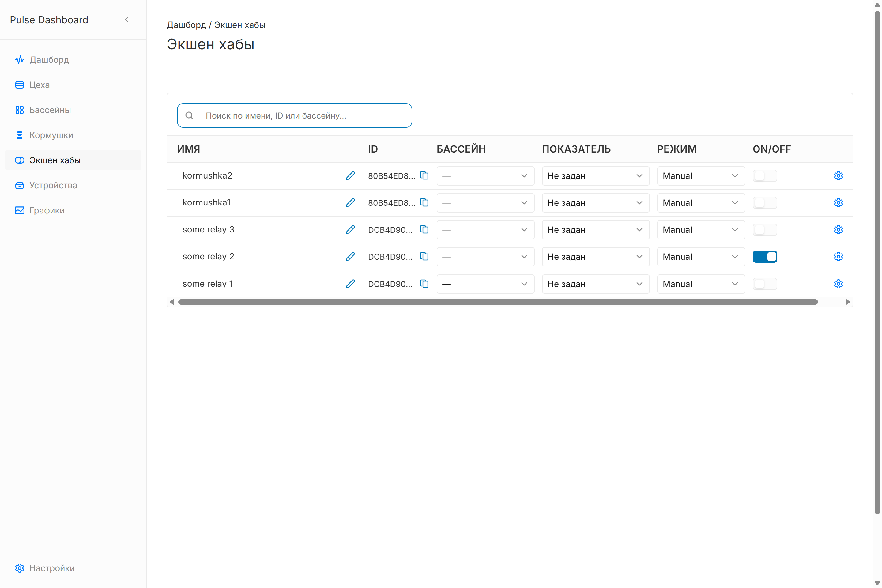Click the kormushka2 name cell

tap(207, 175)
